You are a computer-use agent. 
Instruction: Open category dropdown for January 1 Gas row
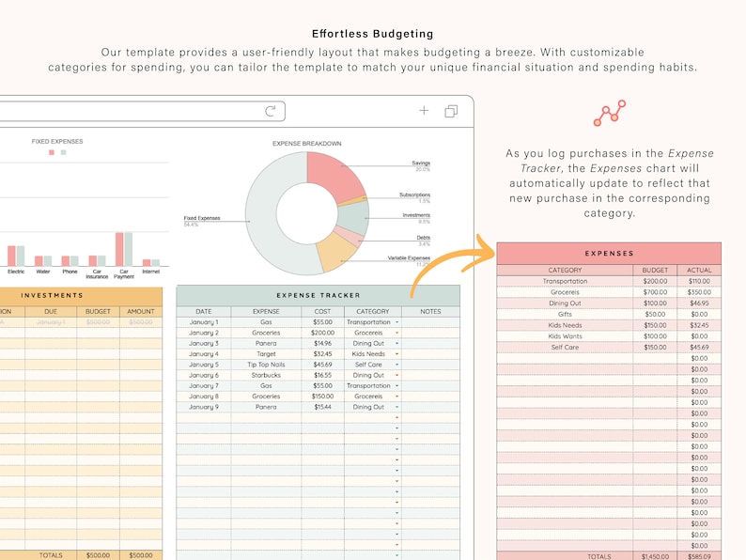tap(396, 322)
